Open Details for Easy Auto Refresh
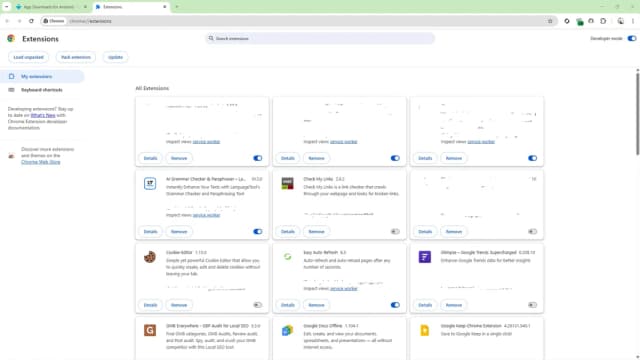 coord(288,305)
